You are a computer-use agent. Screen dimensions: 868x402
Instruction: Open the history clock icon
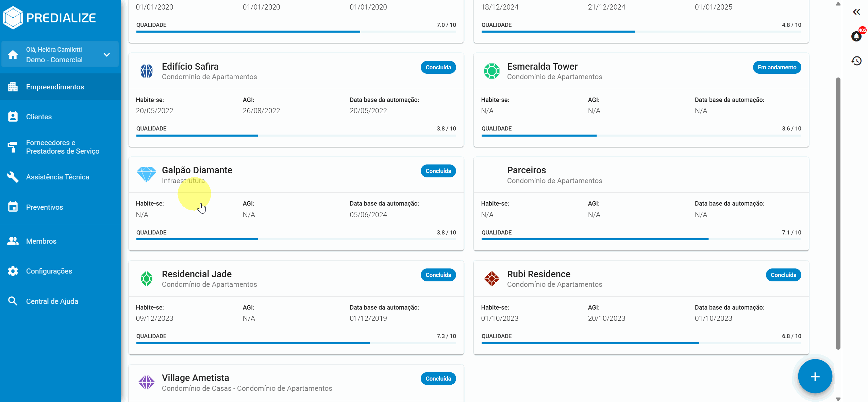[856, 61]
